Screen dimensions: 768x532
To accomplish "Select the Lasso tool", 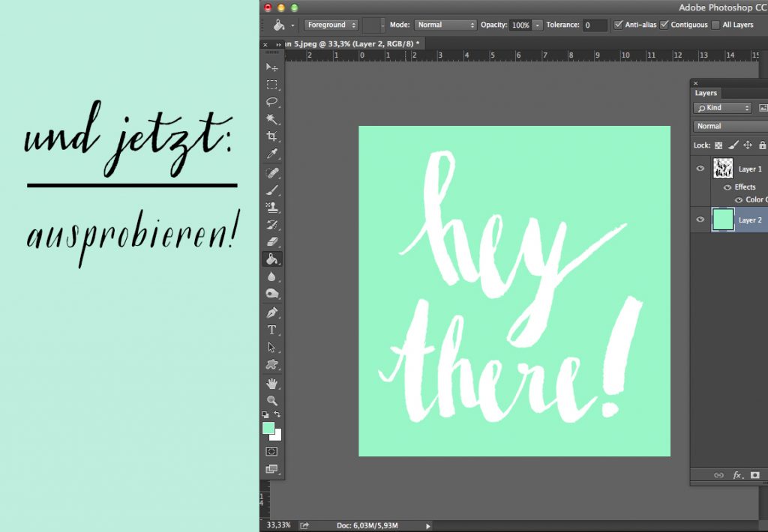I will point(272,102).
